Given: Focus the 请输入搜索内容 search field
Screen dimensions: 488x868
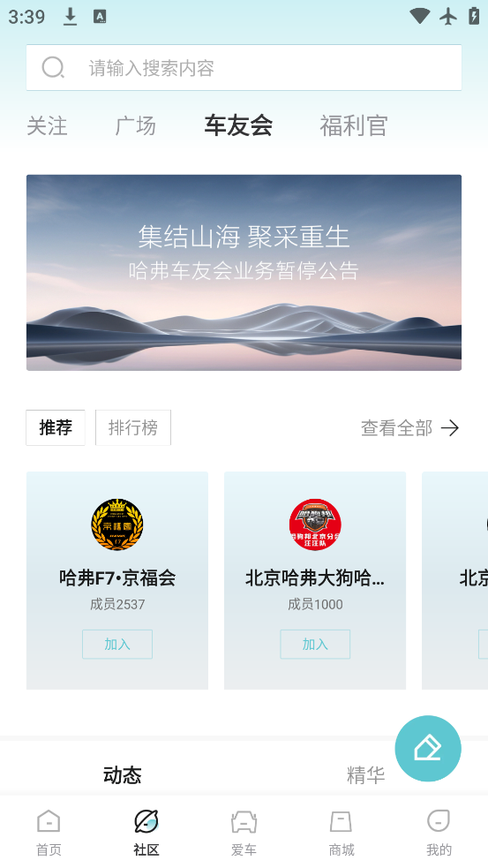Looking at the screenshot, I should click(244, 67).
